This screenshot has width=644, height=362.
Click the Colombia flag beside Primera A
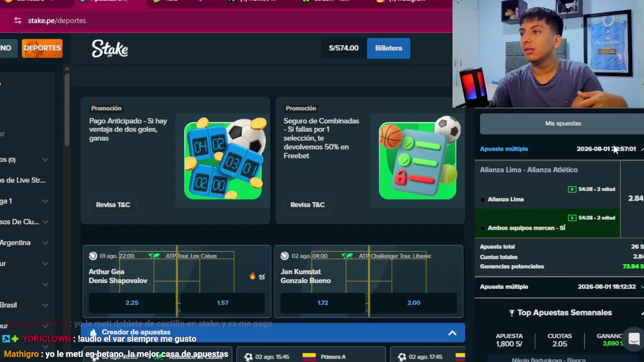(x=309, y=357)
